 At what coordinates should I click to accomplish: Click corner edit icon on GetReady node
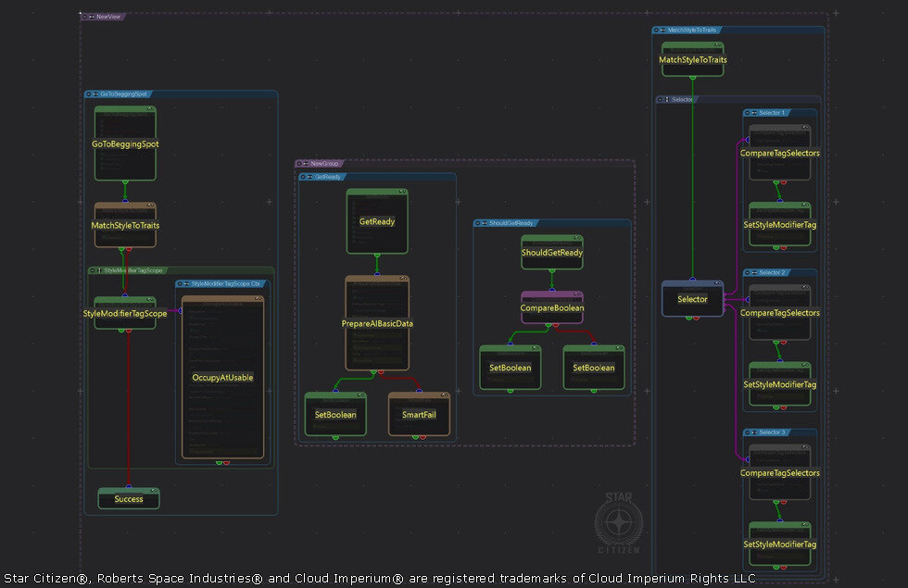tap(402, 192)
